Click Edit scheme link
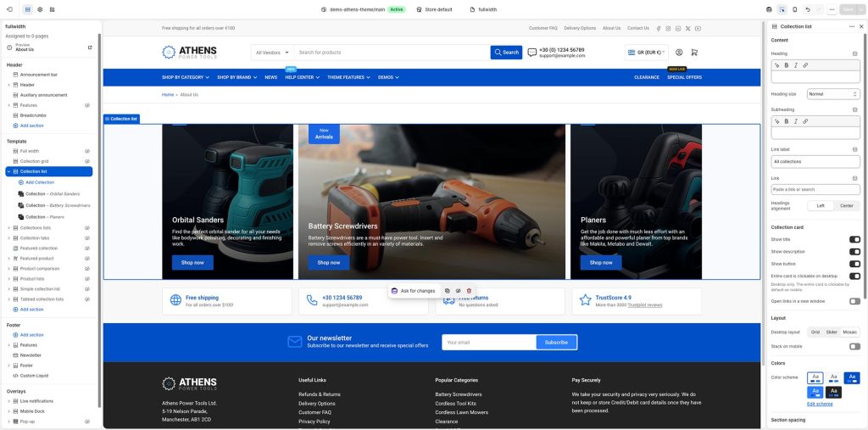The image size is (868, 430). click(820, 404)
